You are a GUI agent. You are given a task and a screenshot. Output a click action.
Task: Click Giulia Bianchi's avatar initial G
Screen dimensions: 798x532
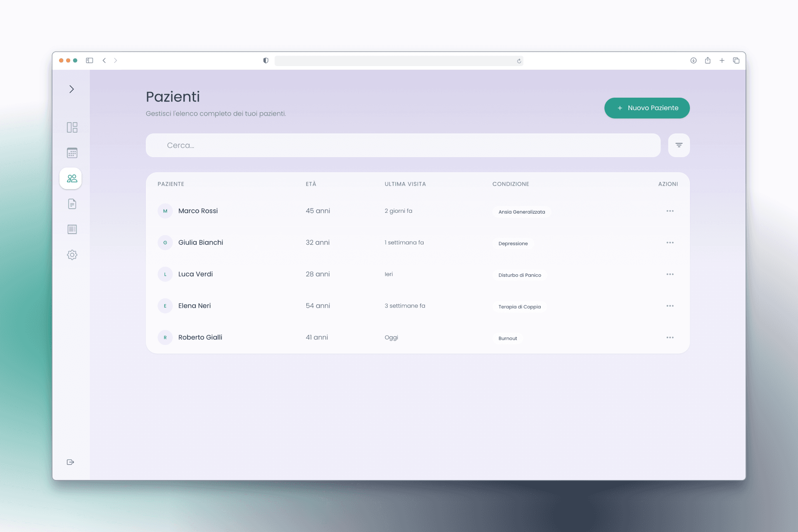tap(165, 243)
